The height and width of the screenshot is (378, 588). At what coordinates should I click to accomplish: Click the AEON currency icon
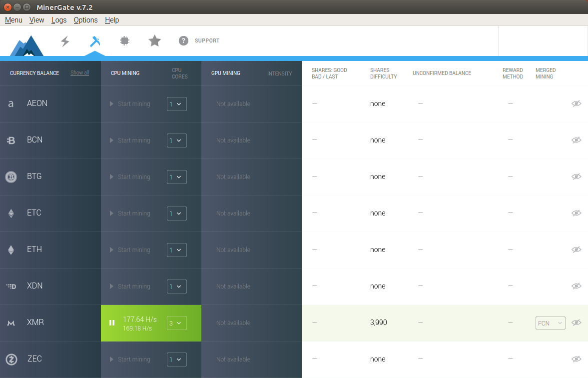[x=11, y=103]
